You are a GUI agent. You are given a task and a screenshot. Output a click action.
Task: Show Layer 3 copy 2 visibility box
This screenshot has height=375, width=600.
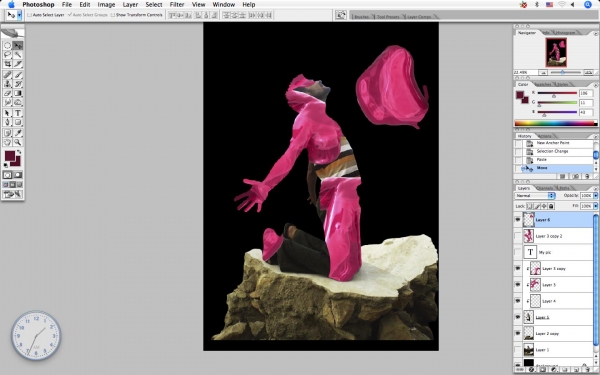(x=518, y=236)
